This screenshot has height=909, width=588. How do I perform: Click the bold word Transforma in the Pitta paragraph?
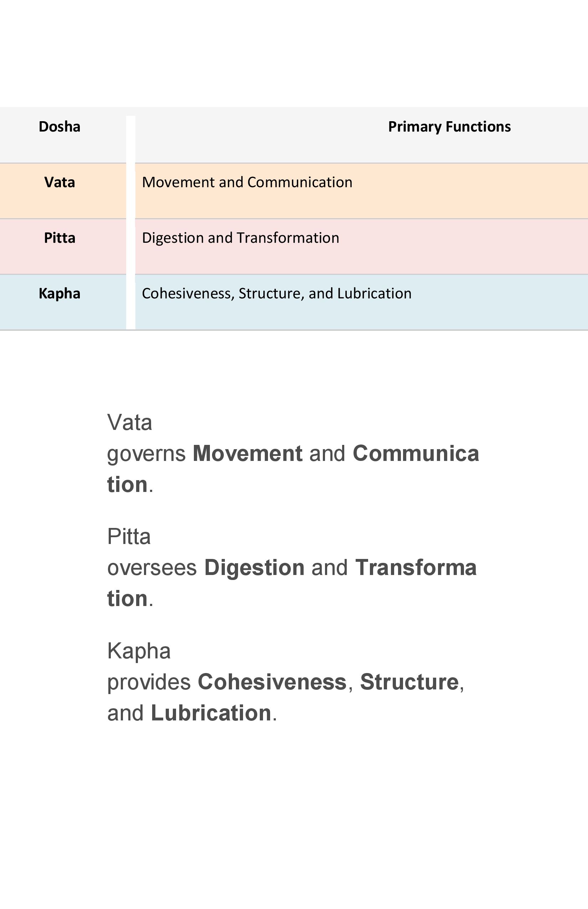point(416,568)
